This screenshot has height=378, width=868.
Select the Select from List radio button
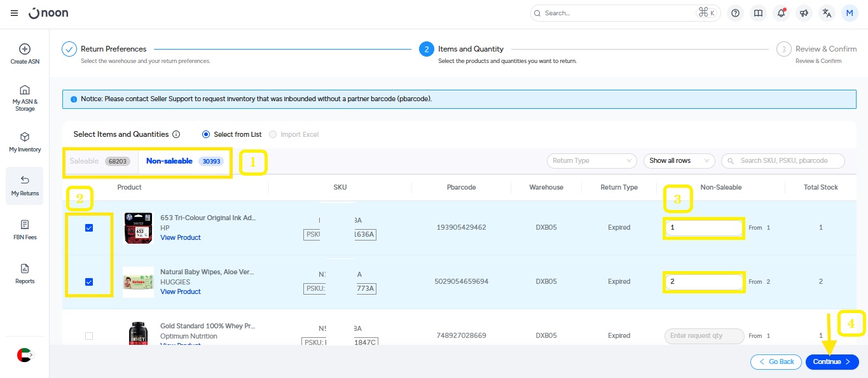point(206,134)
